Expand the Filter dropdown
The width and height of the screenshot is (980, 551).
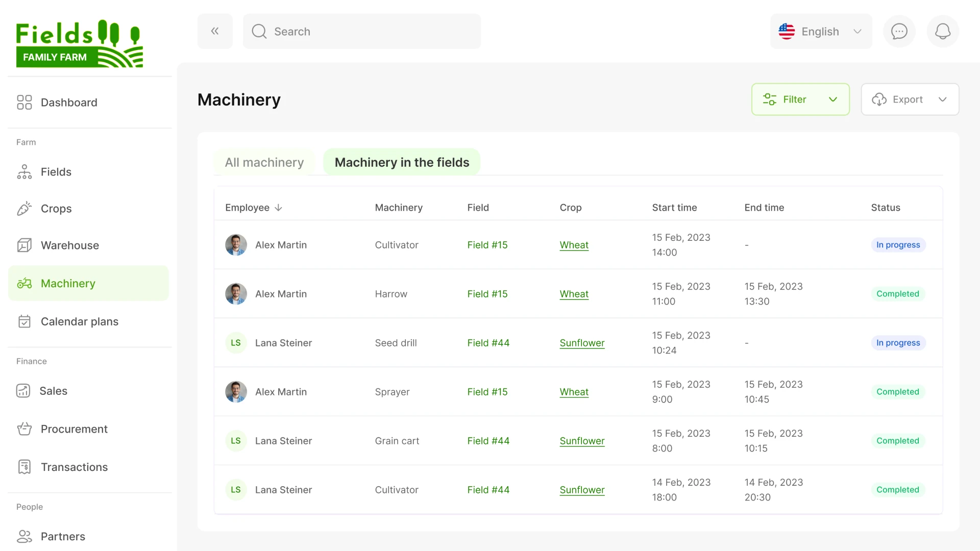(800, 99)
